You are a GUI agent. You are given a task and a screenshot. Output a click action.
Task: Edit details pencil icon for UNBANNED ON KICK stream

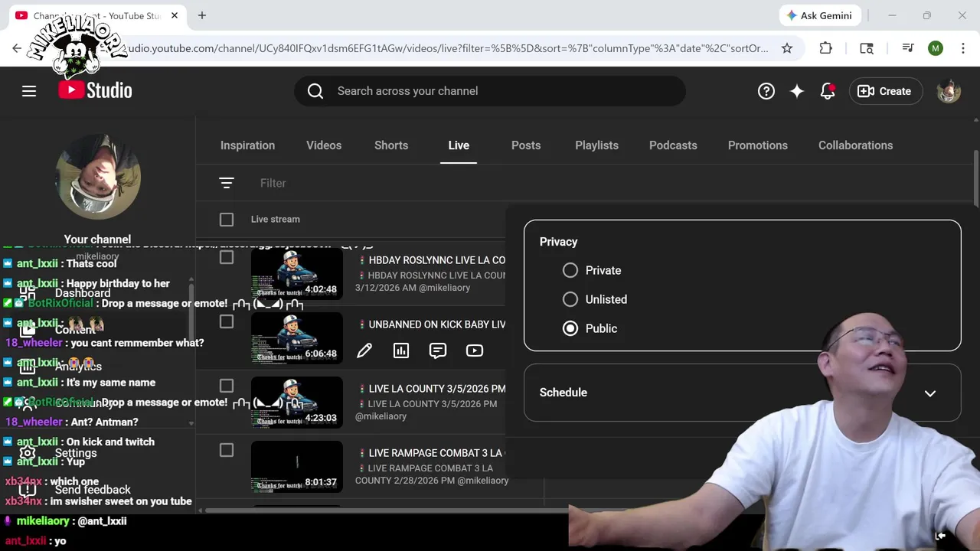point(364,350)
